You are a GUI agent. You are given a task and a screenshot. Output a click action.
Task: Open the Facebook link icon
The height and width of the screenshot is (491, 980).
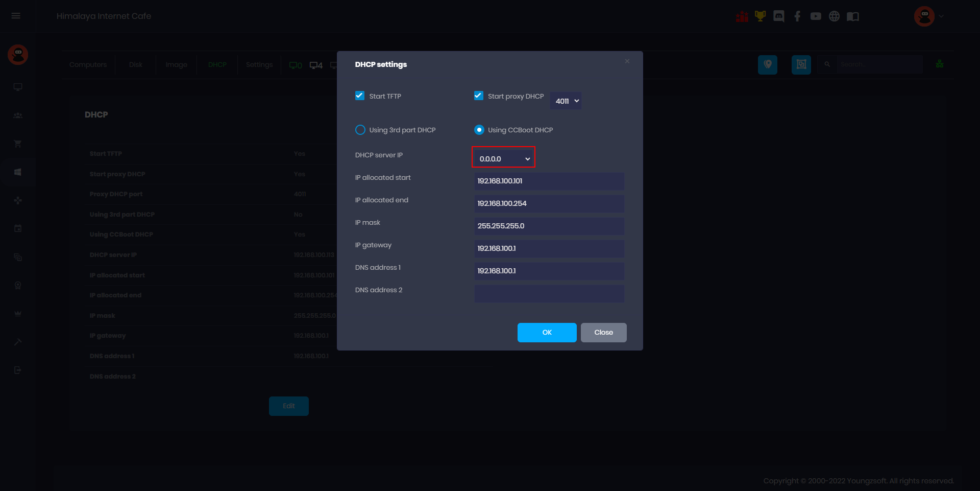point(797,16)
